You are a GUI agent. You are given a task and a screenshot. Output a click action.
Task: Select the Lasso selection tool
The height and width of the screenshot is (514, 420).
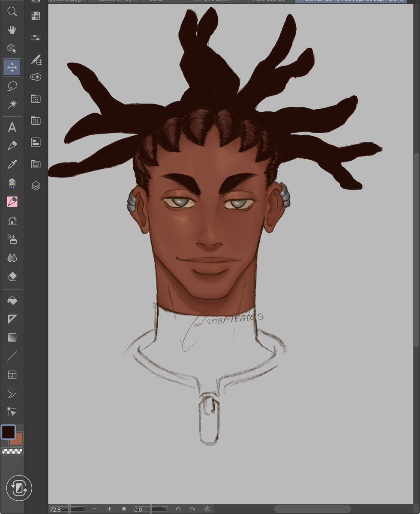(12, 86)
